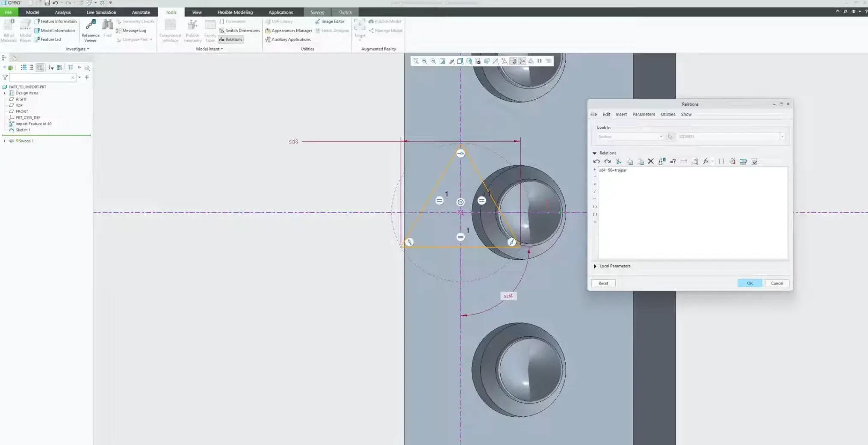868x445 pixels.
Task: Click the relations text editor area
Action: point(693,213)
